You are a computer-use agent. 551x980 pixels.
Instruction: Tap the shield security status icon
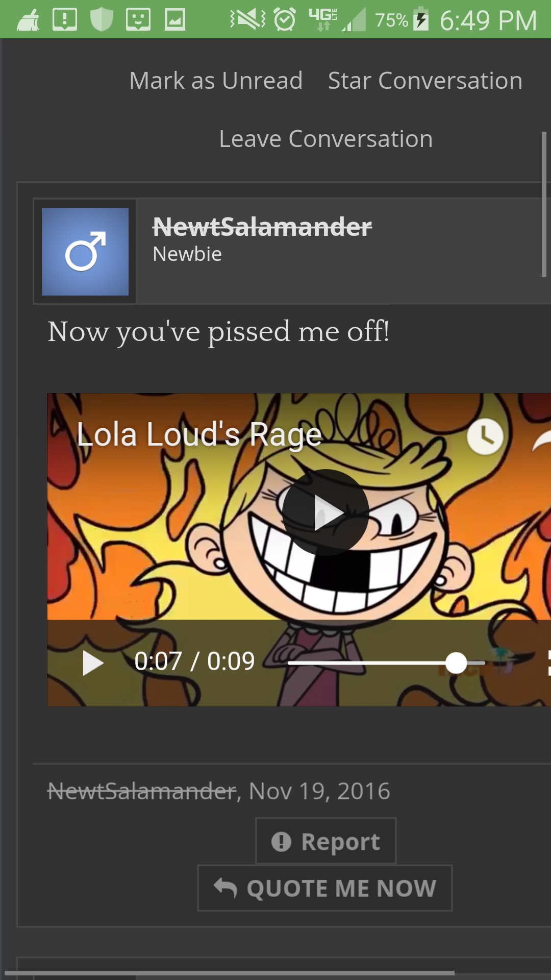(x=102, y=19)
